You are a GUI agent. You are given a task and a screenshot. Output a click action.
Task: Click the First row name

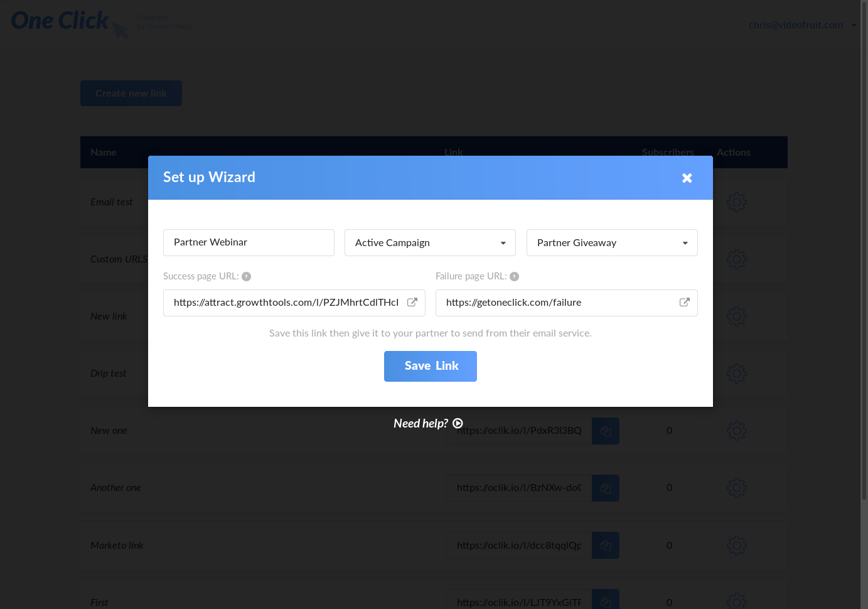pyautogui.click(x=99, y=603)
